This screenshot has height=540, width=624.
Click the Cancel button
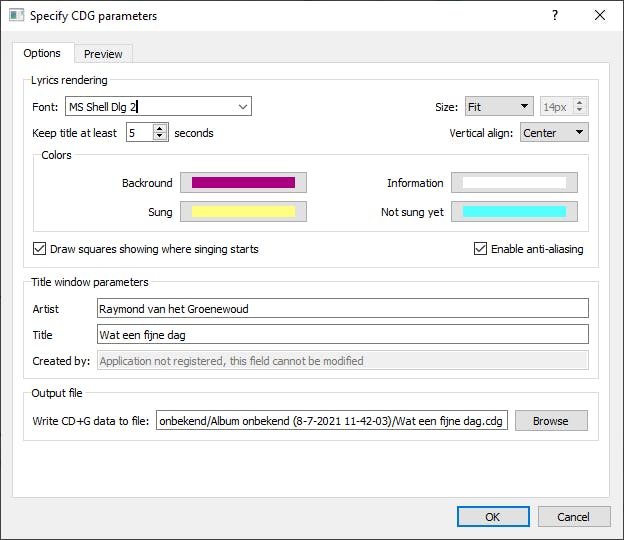(x=573, y=517)
